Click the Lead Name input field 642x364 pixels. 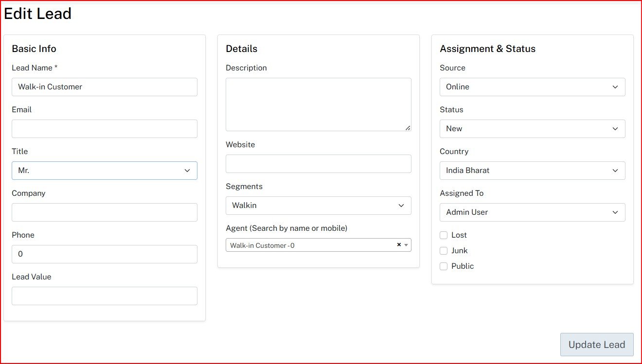[x=104, y=87]
